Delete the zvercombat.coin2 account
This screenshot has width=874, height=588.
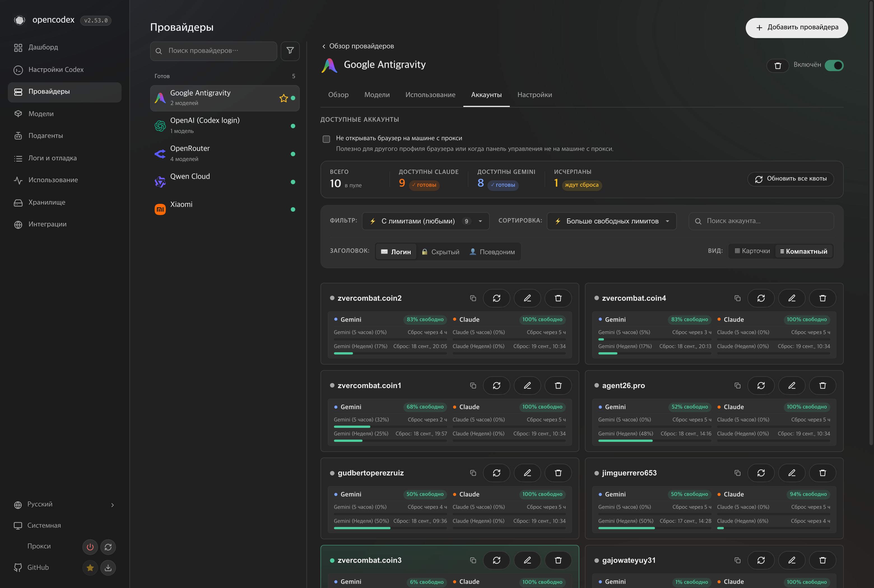558,298
